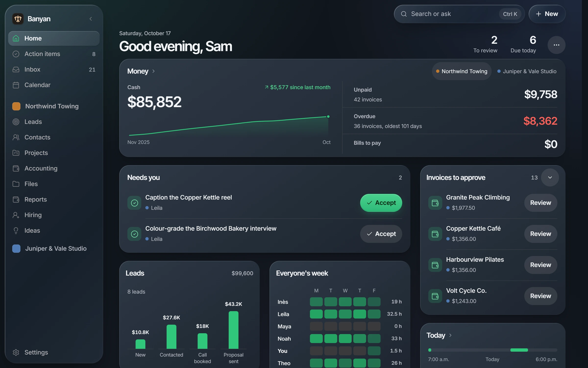Click the Granite Peak Climbing invoice icon

pyautogui.click(x=435, y=203)
